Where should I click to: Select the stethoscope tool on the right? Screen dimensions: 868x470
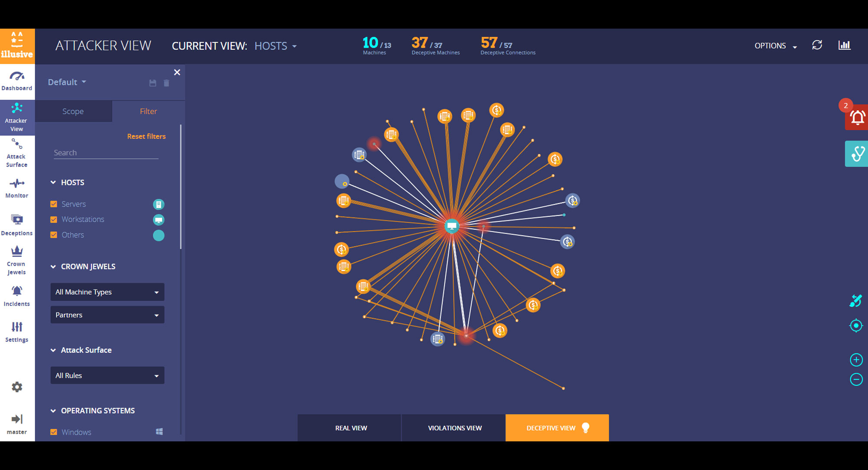click(855, 154)
